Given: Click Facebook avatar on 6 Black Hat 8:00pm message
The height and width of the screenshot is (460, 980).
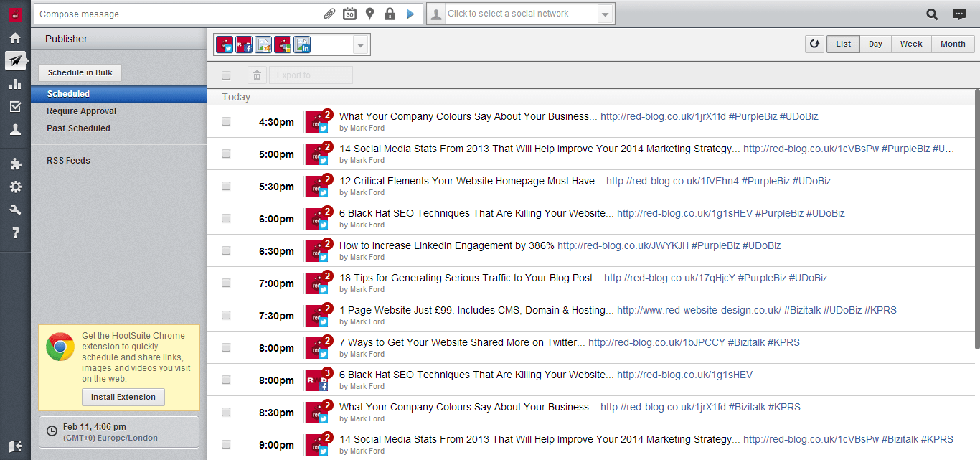Looking at the screenshot, I should coord(317,380).
